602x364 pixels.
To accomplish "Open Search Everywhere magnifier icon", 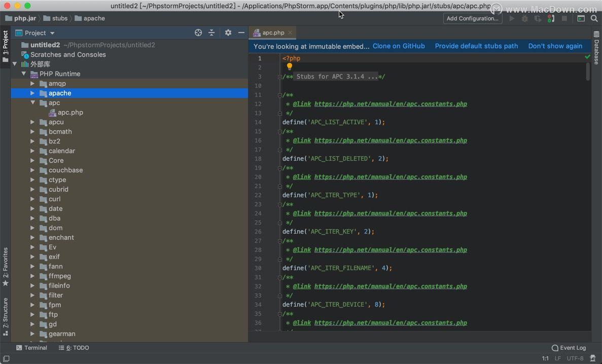I will 594,18.
